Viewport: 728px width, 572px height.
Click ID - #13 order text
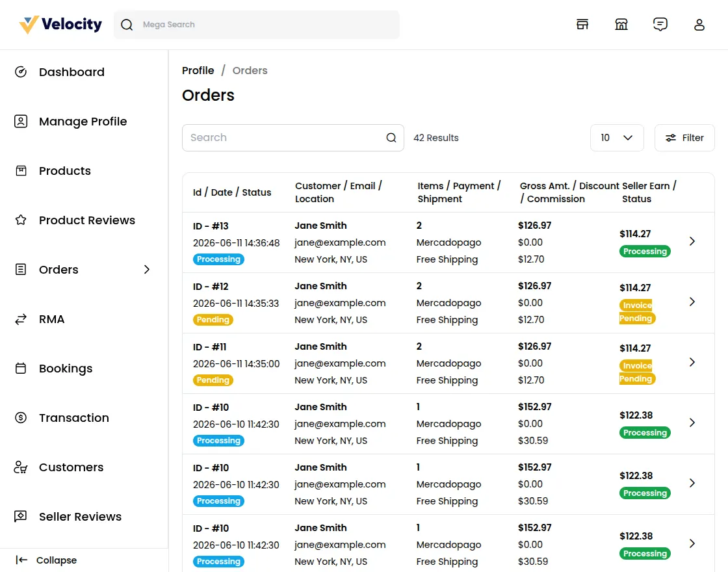(x=211, y=226)
